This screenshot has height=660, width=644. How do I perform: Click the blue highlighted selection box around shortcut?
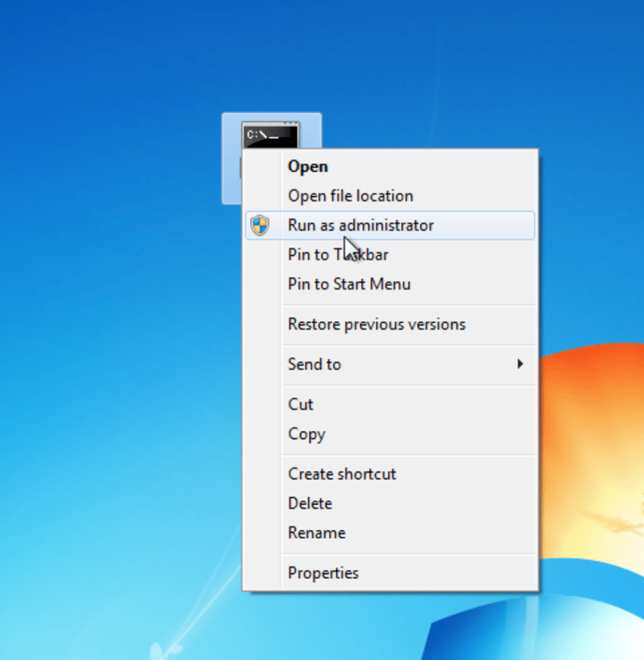pyautogui.click(x=231, y=177)
